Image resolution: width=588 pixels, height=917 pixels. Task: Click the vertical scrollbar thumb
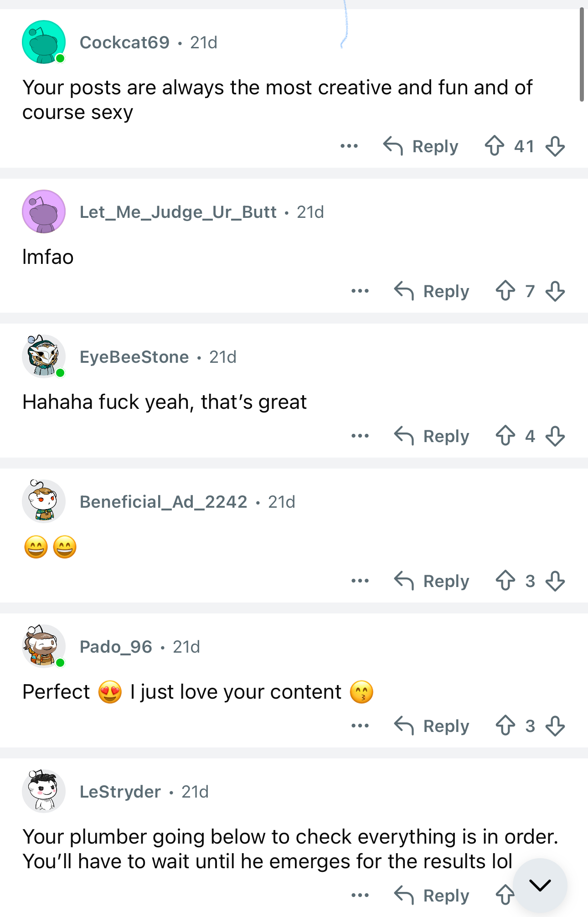pos(582,55)
